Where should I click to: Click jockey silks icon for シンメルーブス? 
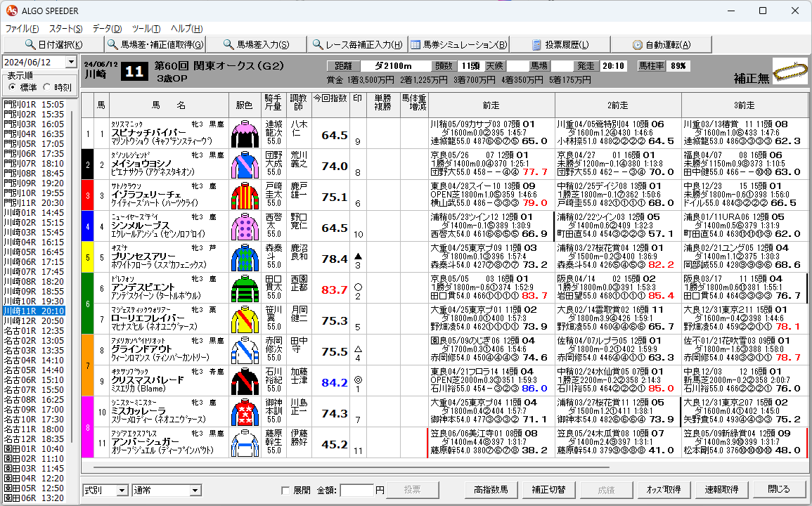245,227
